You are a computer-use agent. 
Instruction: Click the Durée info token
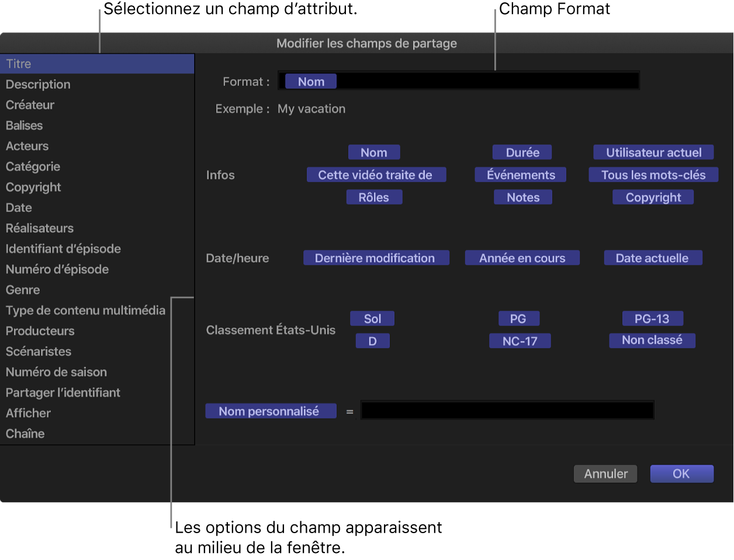522,153
